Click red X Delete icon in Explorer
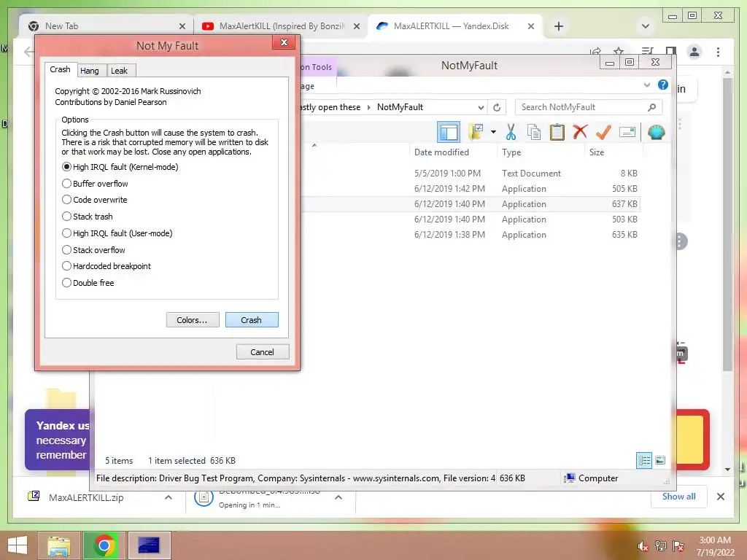This screenshot has width=747, height=560. tap(580, 133)
